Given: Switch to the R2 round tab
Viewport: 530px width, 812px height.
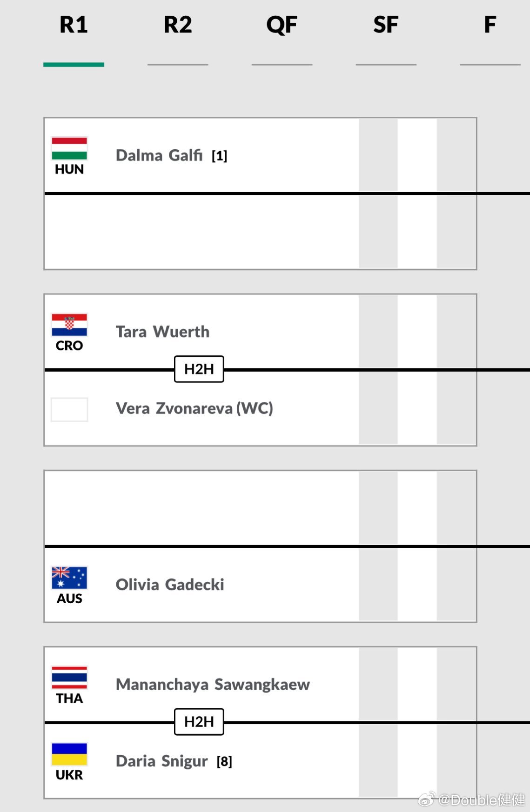Looking at the screenshot, I should [178, 25].
